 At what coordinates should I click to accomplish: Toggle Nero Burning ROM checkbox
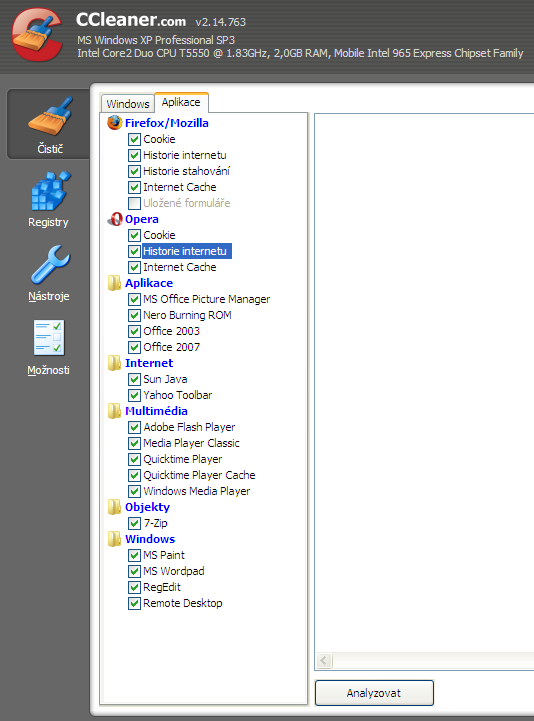[x=134, y=315]
